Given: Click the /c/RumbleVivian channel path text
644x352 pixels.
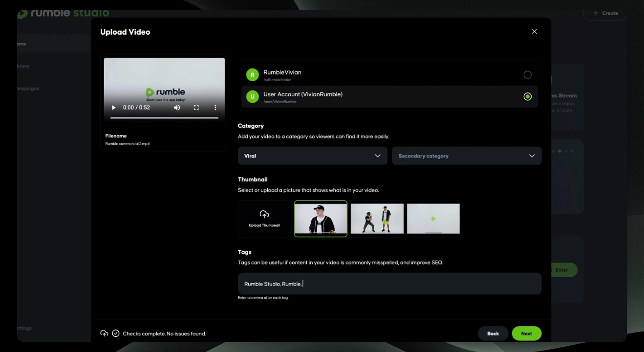Looking at the screenshot, I should (277, 80).
